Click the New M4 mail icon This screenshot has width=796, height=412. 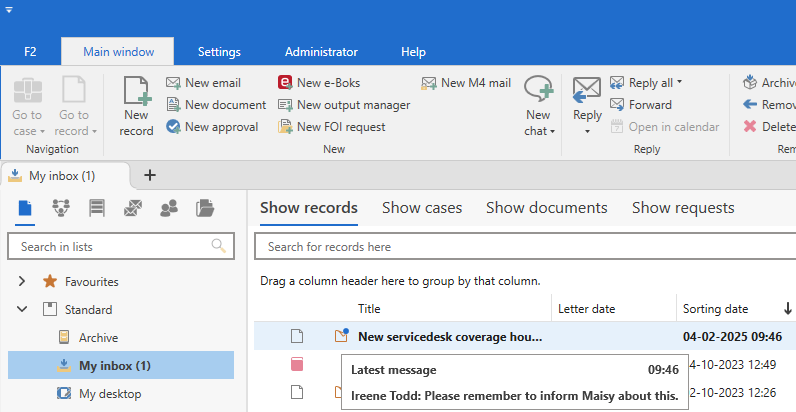tap(429, 83)
